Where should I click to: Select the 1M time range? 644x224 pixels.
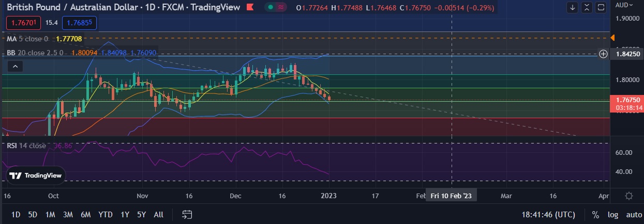(x=50, y=214)
